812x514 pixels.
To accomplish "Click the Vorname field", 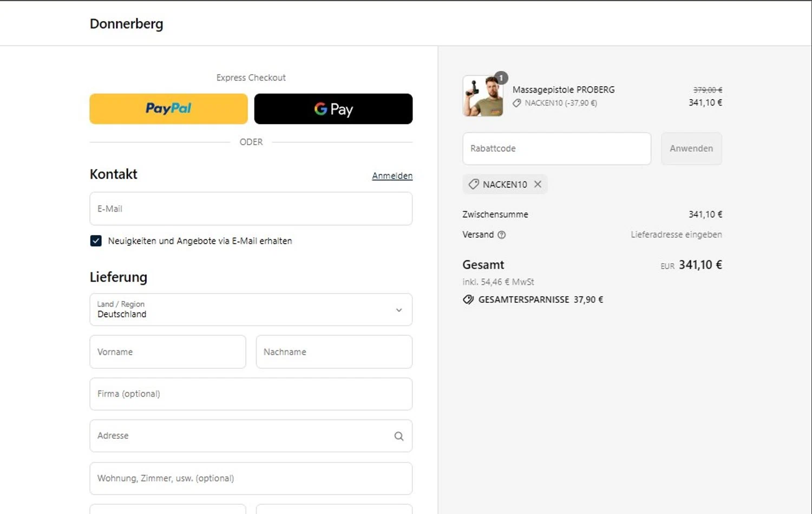I will 168,352.
